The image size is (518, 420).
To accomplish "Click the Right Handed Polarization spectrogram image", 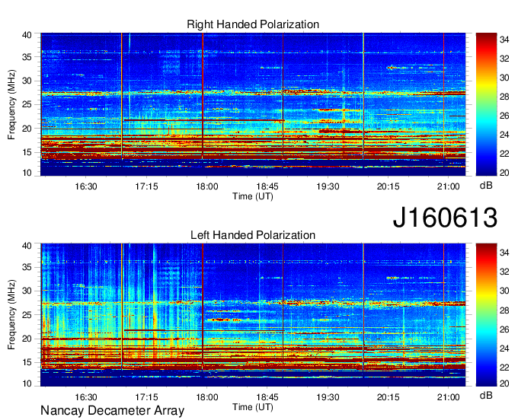I will (253, 104).
